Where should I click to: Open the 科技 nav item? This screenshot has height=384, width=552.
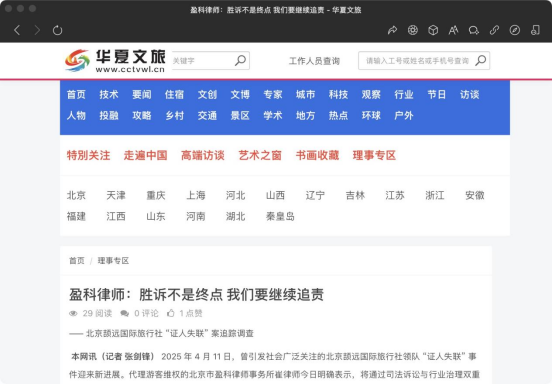[338, 94]
